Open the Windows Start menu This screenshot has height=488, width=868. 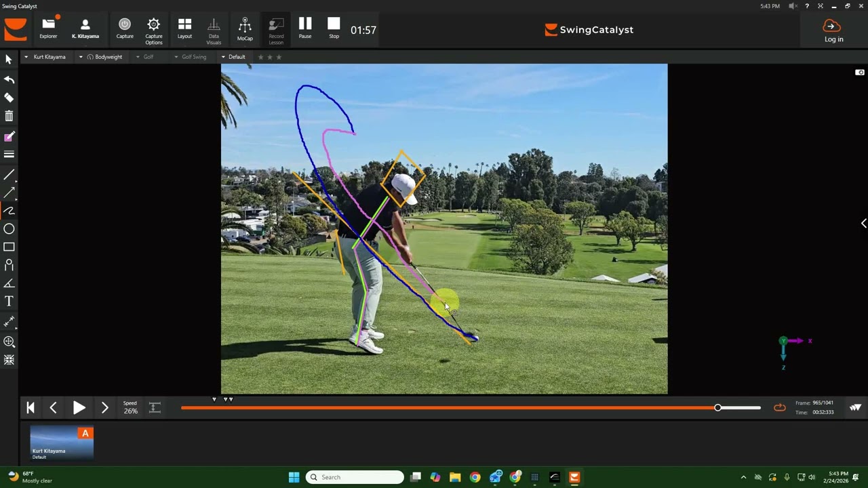coord(294,477)
